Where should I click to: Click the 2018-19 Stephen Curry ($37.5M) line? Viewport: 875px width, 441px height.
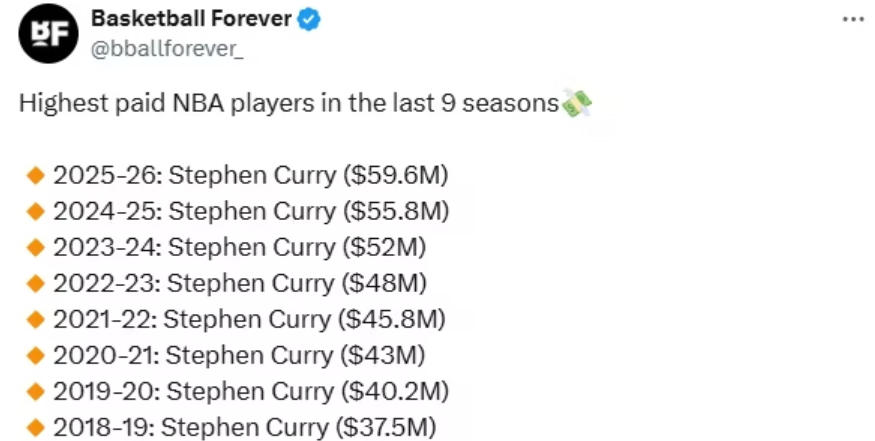pos(245,428)
